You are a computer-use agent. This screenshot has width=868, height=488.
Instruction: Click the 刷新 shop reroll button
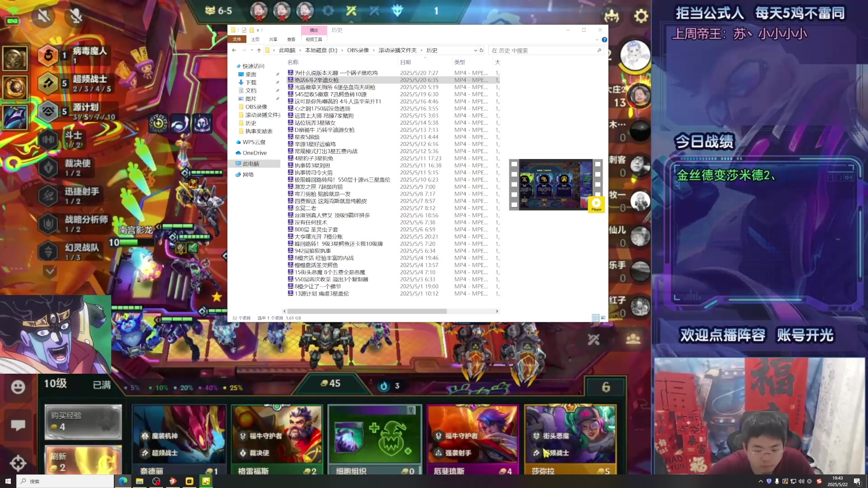(83, 460)
